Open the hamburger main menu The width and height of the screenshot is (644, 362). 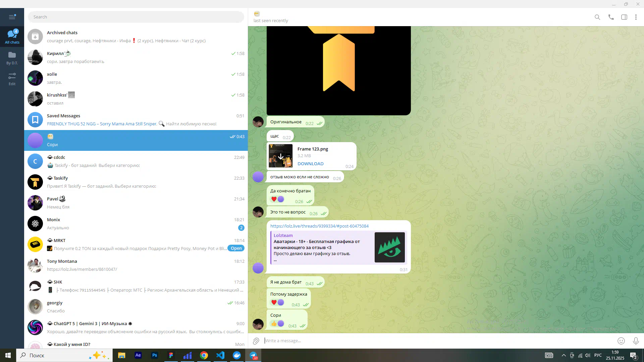click(12, 17)
